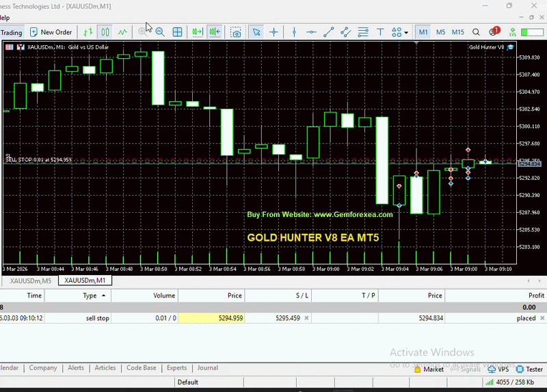The width and height of the screenshot is (547, 392).
Task: Click the SELL STOP order line label
Action: 38,159
